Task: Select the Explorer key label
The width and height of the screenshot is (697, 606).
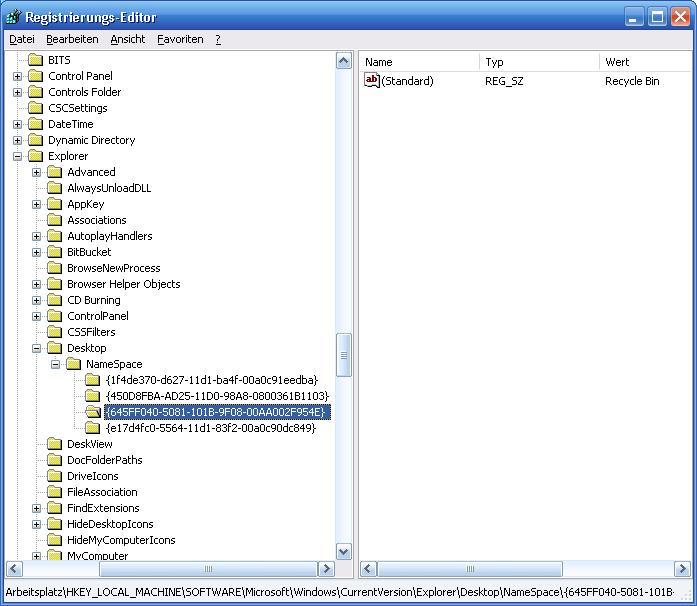Action: pos(68,156)
